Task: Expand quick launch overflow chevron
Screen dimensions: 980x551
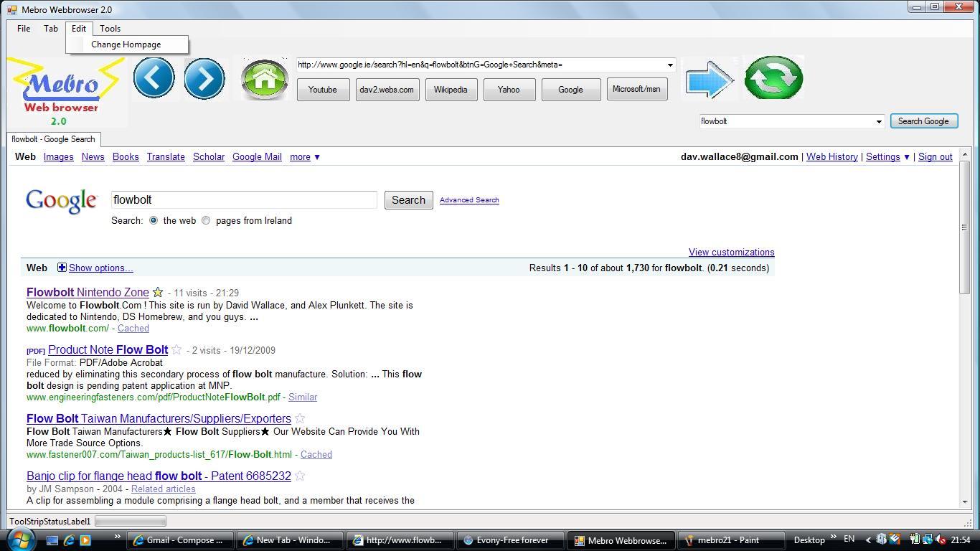Action: click(x=117, y=537)
